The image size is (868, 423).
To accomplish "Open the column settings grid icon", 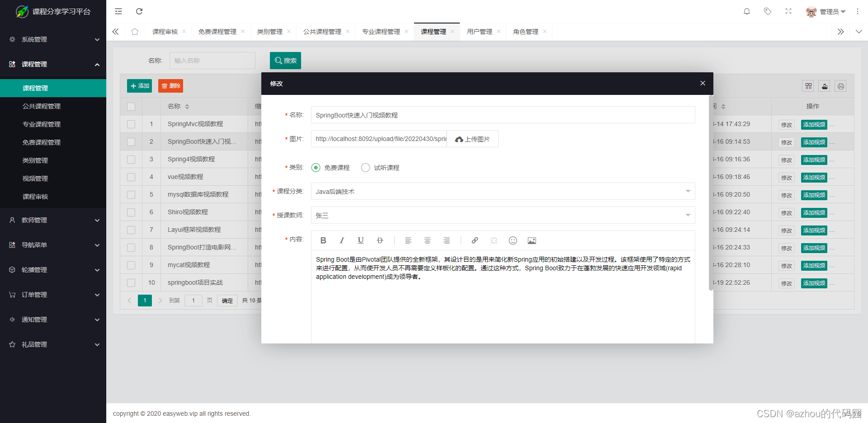I will (808, 86).
